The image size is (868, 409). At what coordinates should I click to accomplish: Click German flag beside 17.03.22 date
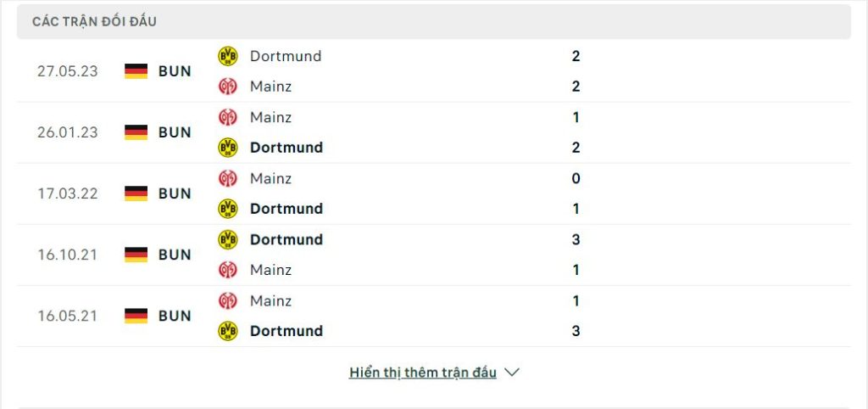[x=136, y=193]
